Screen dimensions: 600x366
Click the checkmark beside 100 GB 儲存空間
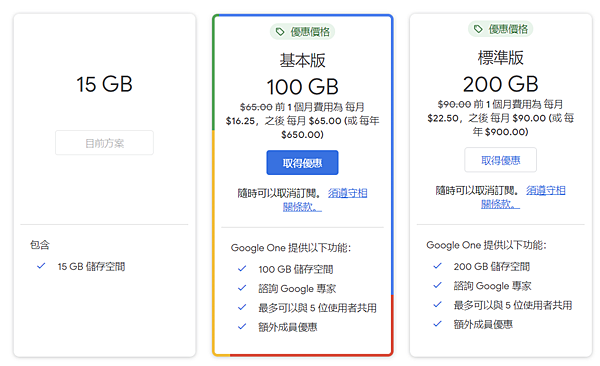(242, 268)
